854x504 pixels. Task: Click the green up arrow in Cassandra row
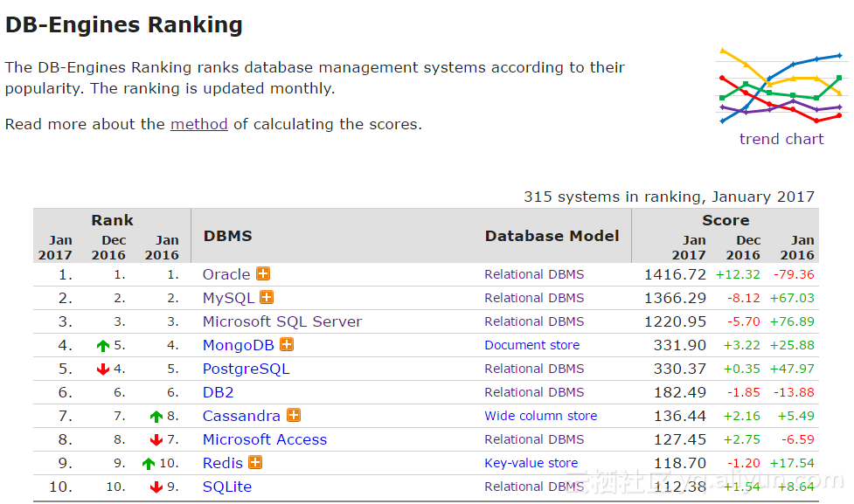click(x=156, y=417)
